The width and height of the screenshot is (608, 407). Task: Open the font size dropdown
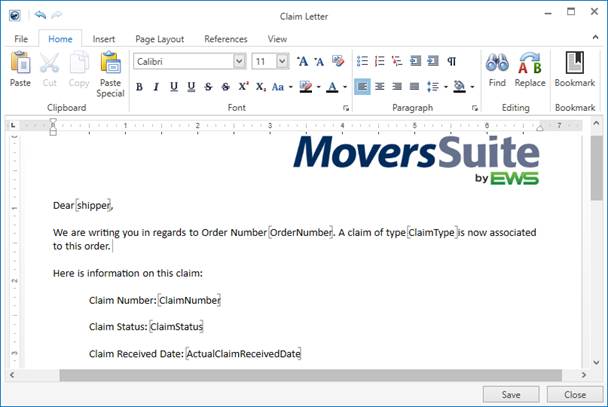(x=282, y=61)
